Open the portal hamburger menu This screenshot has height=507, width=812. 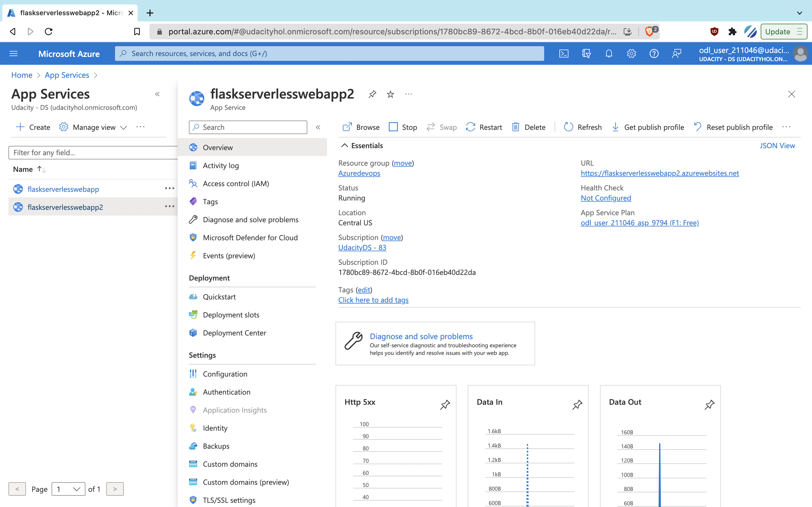click(x=14, y=54)
